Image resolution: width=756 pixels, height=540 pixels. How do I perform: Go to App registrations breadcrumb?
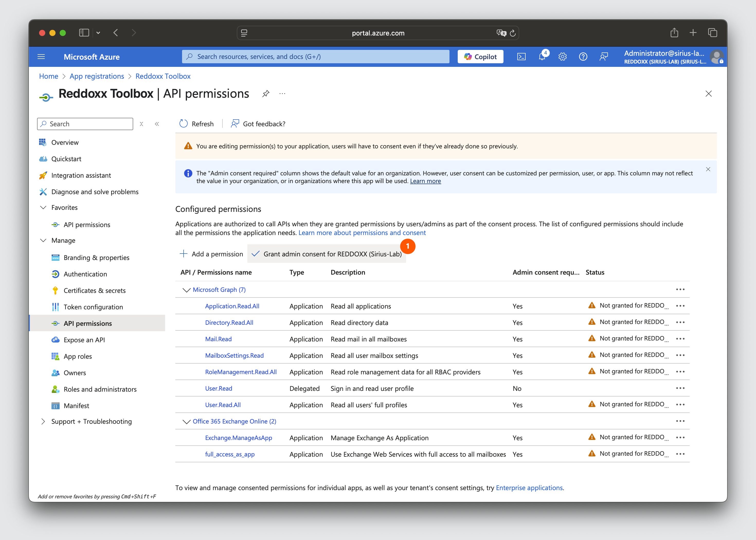[97, 76]
